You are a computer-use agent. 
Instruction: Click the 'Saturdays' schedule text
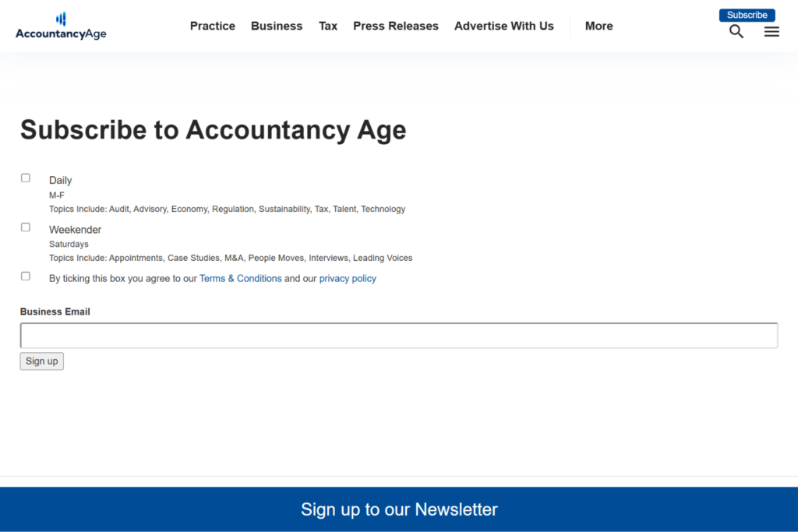coord(69,244)
